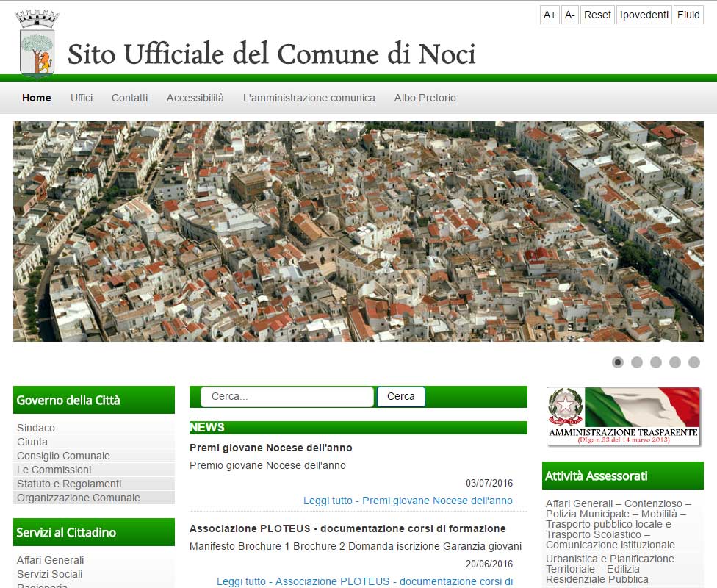The image size is (717, 588).
Task: Click the Sito Ufficiale del Comune di Noci title
Action: pyautogui.click(x=272, y=54)
